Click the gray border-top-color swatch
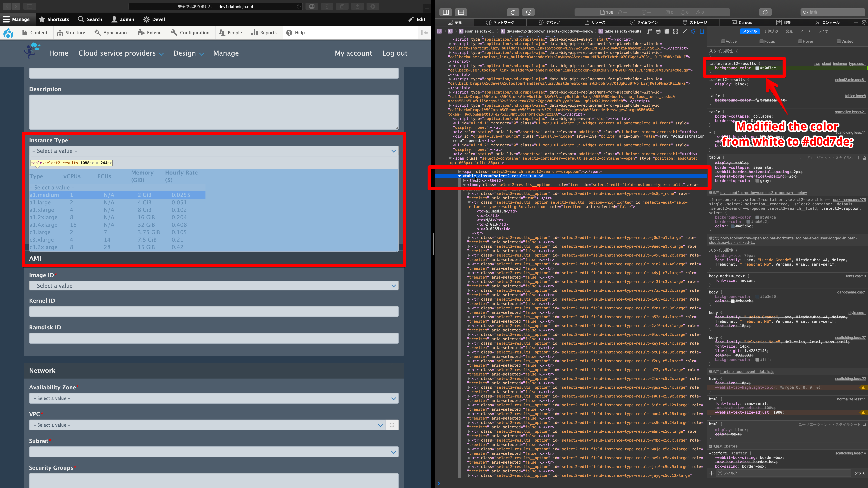 757,181
